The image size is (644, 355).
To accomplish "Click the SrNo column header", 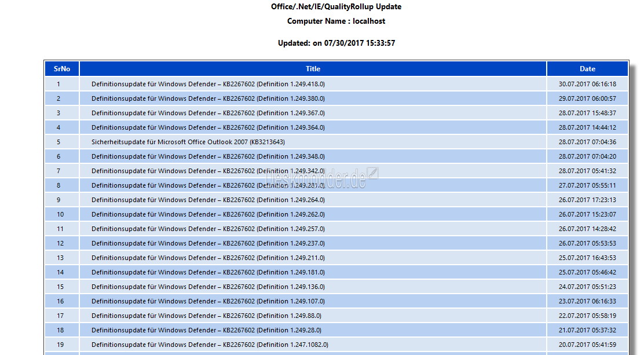I will click(62, 68).
